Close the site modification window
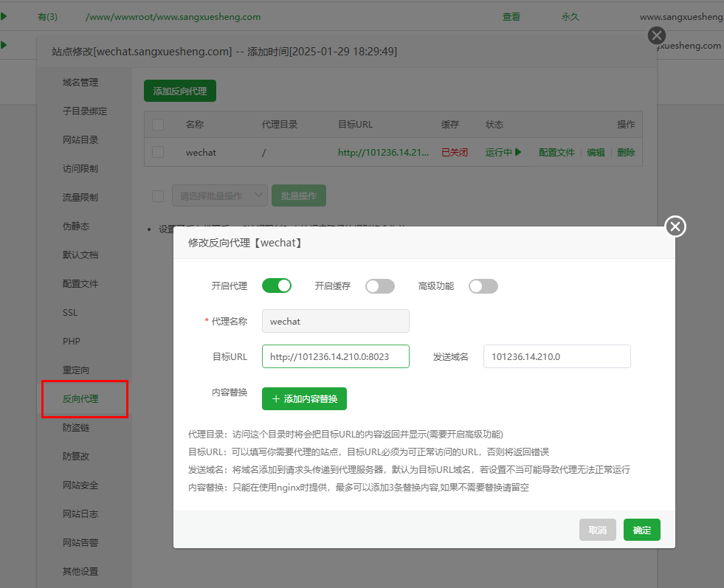This screenshot has width=724, height=588. click(x=657, y=35)
